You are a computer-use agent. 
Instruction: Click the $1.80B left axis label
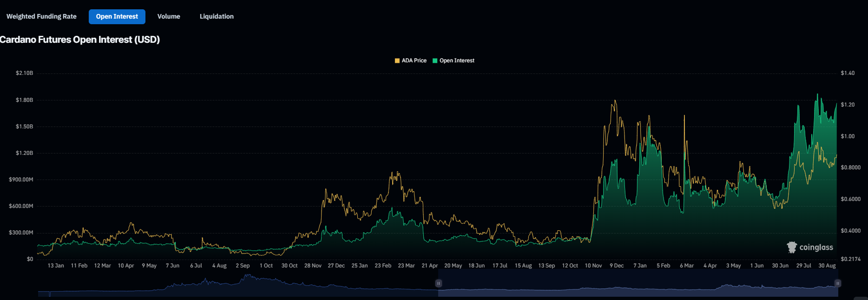click(x=24, y=100)
